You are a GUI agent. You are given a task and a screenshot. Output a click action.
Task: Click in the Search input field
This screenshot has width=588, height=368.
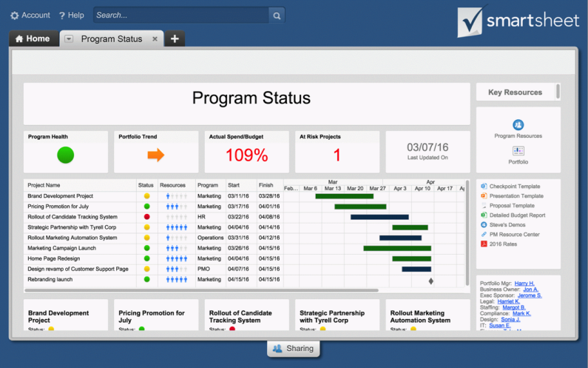point(180,15)
